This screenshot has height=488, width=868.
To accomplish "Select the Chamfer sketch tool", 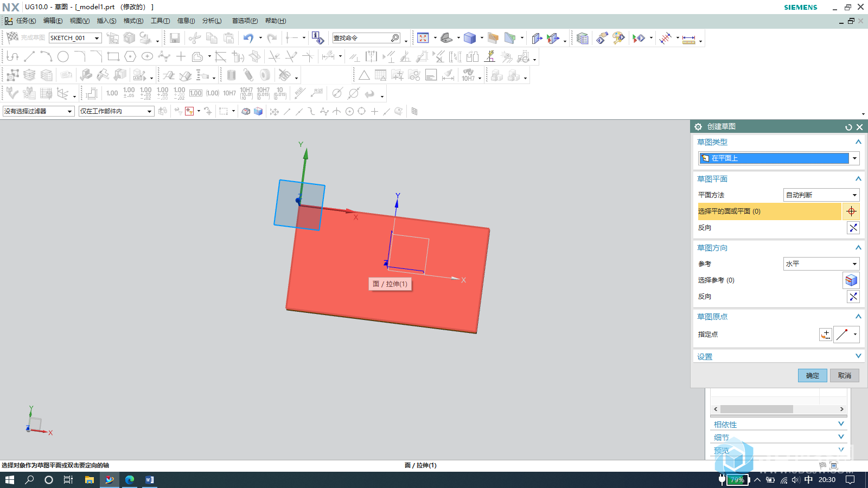I will pos(97,56).
